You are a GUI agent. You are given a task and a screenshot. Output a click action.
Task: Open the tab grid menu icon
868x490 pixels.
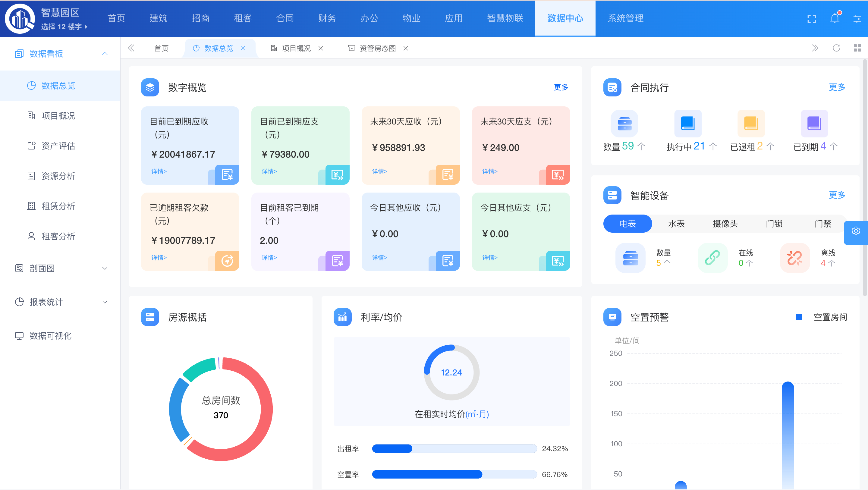click(857, 48)
